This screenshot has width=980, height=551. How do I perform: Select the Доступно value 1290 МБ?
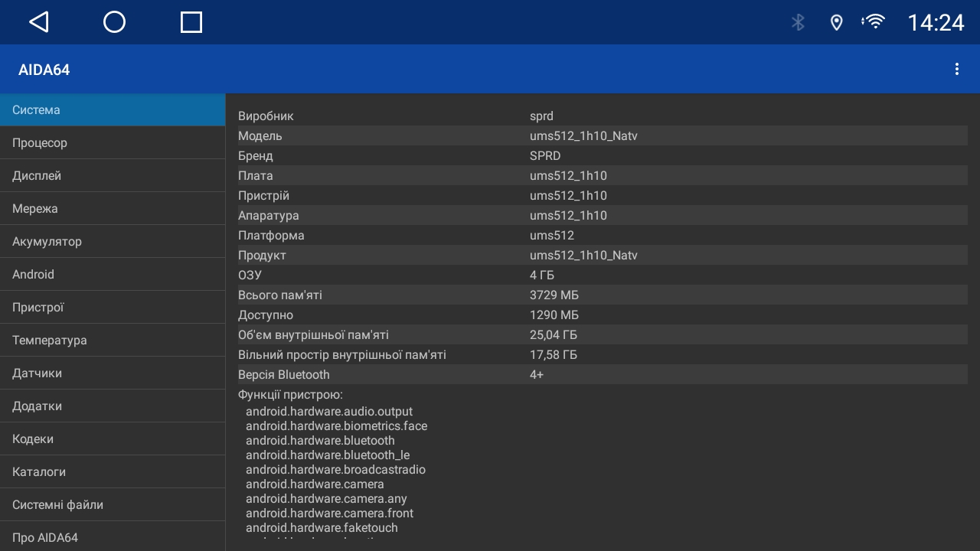(x=554, y=315)
